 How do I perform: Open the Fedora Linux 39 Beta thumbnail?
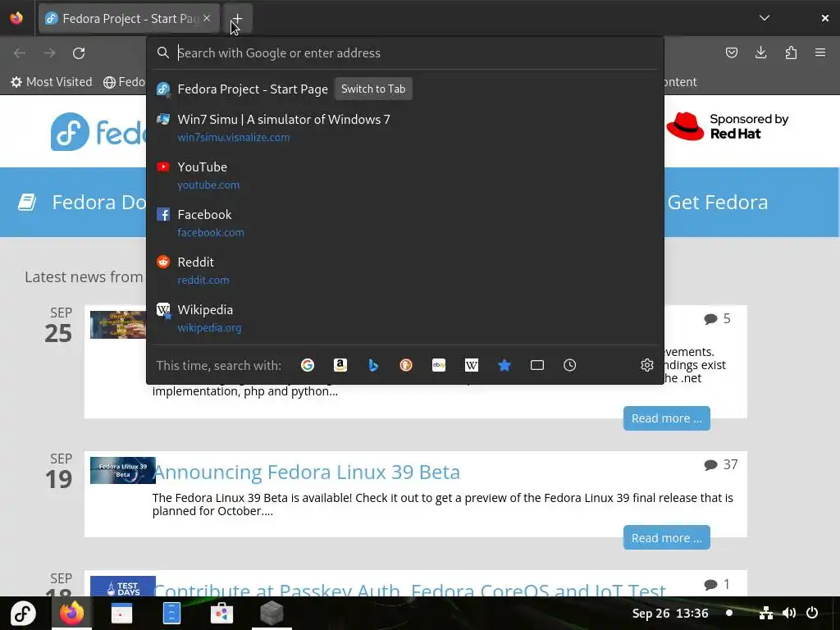[x=123, y=470]
